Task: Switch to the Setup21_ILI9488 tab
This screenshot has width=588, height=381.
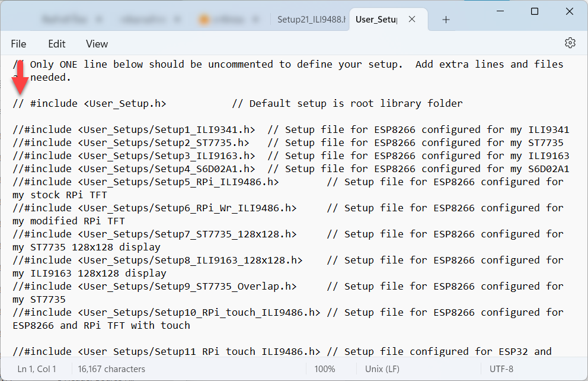Action: [x=311, y=20]
